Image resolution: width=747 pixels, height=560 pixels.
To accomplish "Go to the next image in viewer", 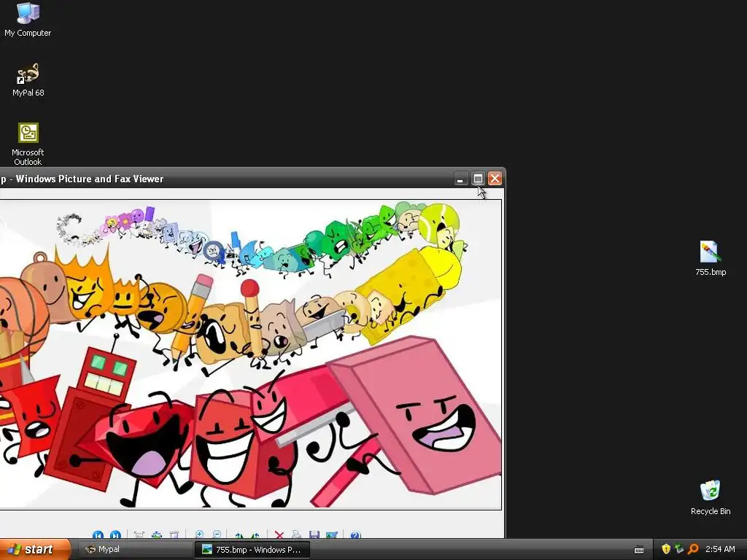I will click(x=115, y=534).
